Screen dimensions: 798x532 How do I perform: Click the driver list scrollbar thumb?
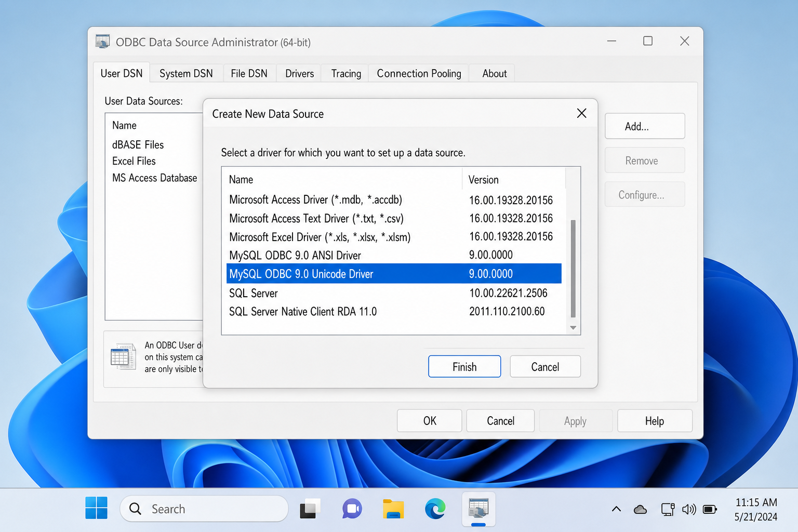point(573,268)
